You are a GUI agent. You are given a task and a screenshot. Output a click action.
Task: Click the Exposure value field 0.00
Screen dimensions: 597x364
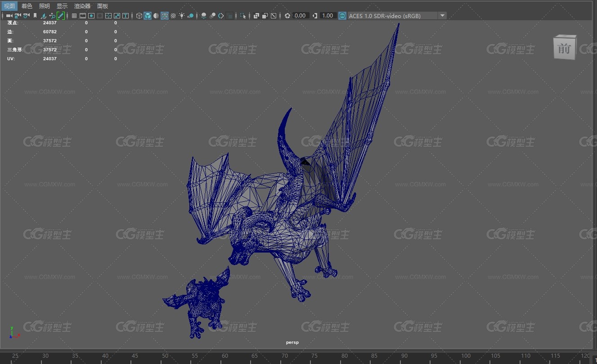click(x=301, y=16)
